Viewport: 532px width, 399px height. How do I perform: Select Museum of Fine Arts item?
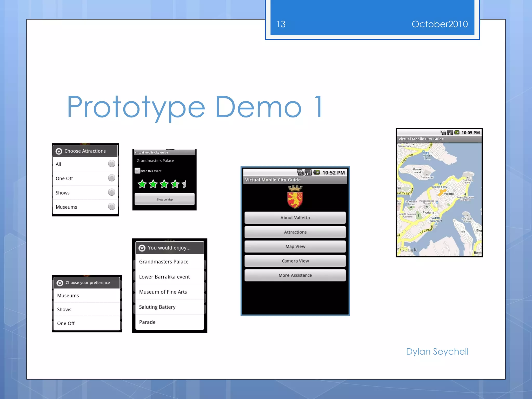point(170,292)
